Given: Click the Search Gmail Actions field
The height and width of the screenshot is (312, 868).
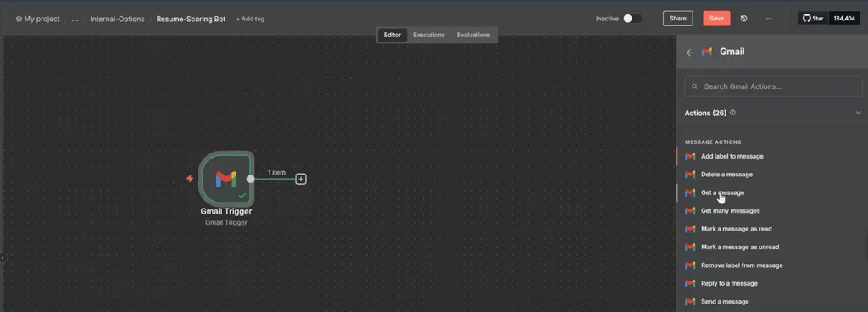Looking at the screenshot, I should pos(773,86).
